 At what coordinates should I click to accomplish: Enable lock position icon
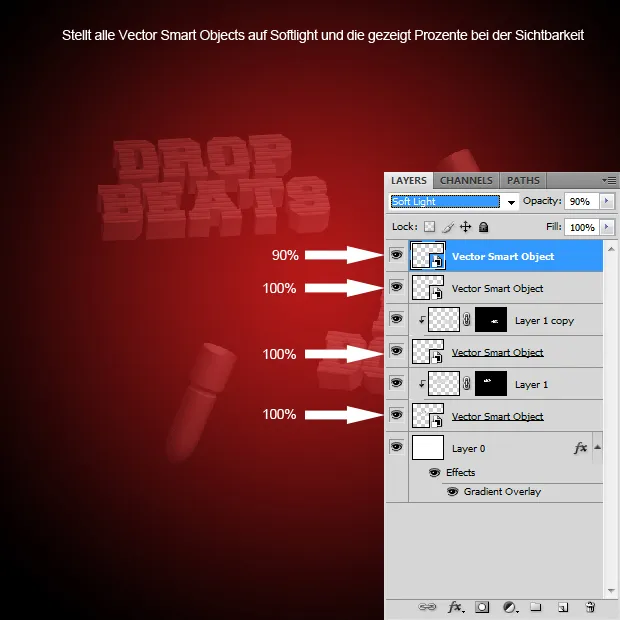click(x=466, y=227)
